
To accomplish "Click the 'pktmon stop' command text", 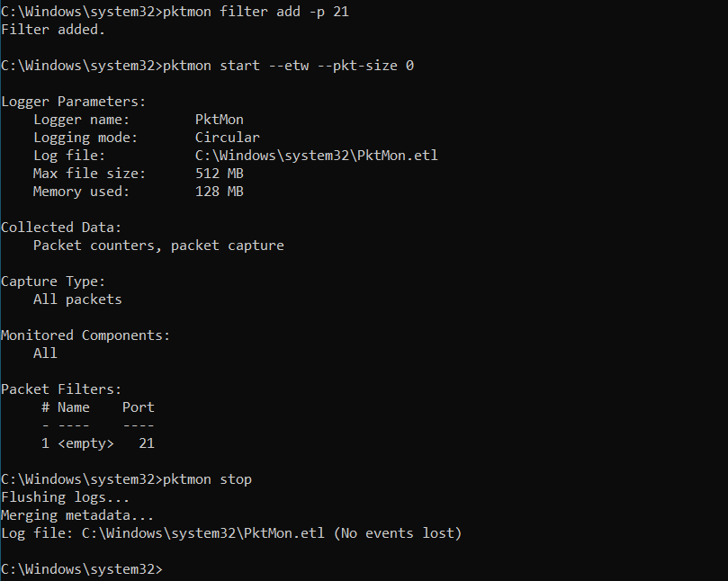I will [207, 478].
